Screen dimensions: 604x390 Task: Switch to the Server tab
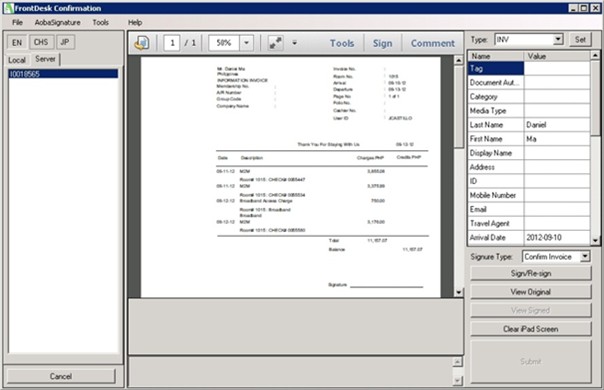(x=45, y=59)
